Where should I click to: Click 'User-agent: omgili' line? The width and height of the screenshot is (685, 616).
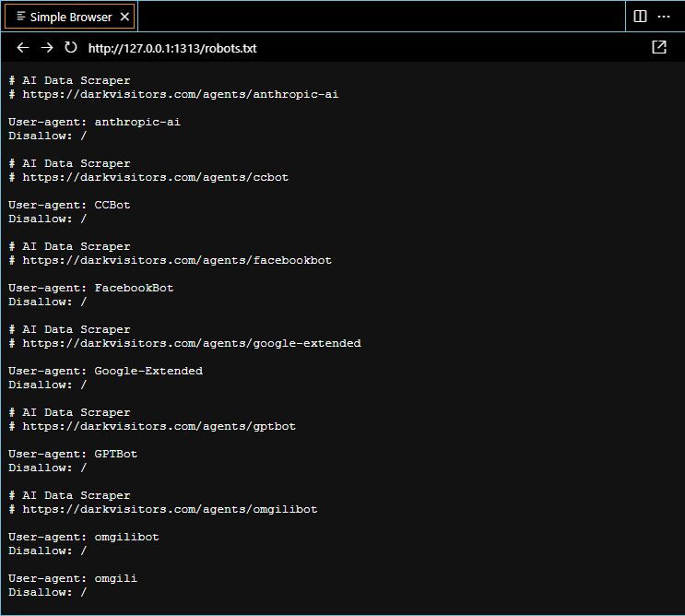pyautogui.click(x=73, y=578)
